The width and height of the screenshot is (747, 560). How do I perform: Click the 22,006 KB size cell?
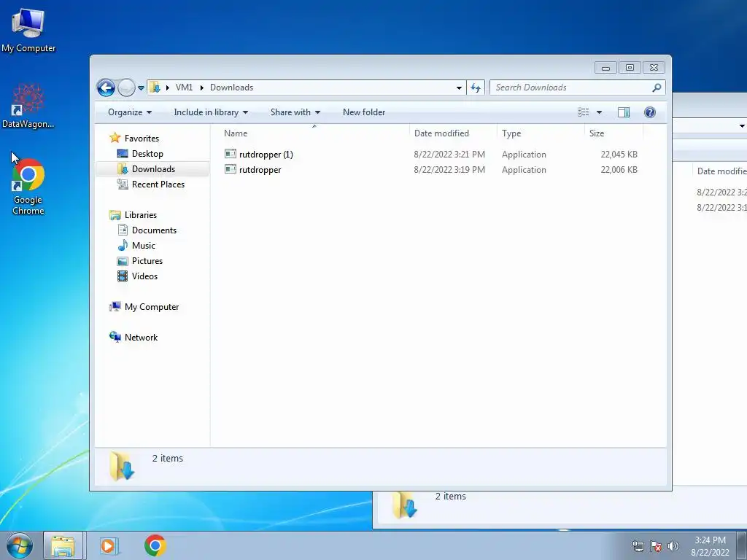coord(619,169)
